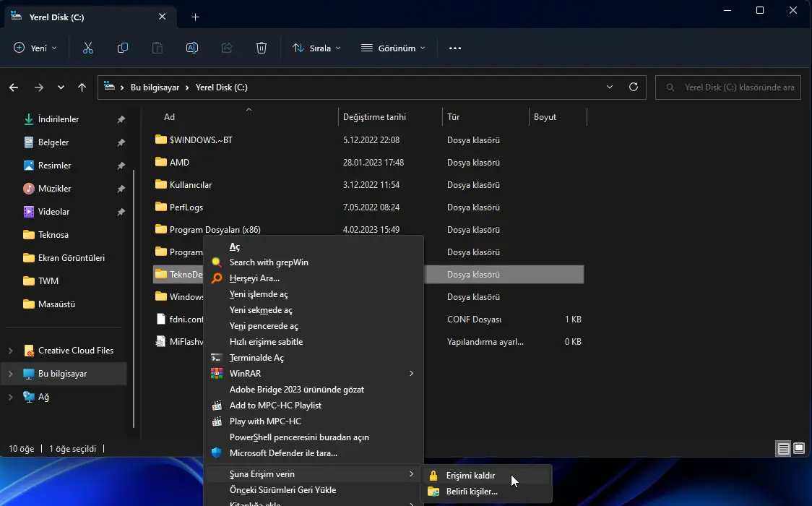The height and width of the screenshot is (506, 812).
Task: Switch to details view in the status bar
Action: point(783,448)
